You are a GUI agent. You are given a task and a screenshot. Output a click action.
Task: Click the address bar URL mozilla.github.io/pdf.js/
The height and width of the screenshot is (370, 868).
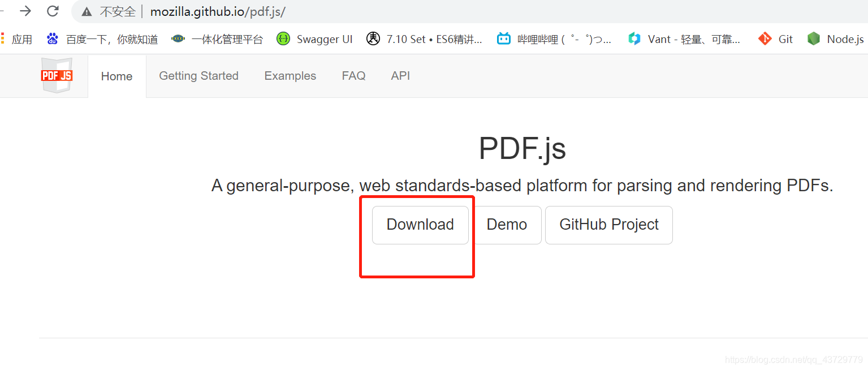(x=218, y=11)
